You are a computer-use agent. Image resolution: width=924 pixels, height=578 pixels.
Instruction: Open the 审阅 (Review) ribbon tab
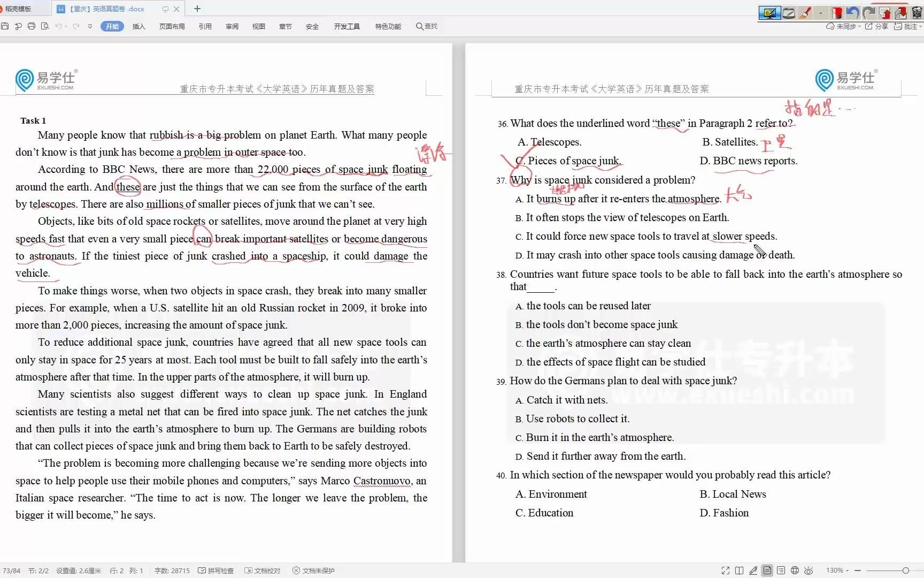click(232, 26)
